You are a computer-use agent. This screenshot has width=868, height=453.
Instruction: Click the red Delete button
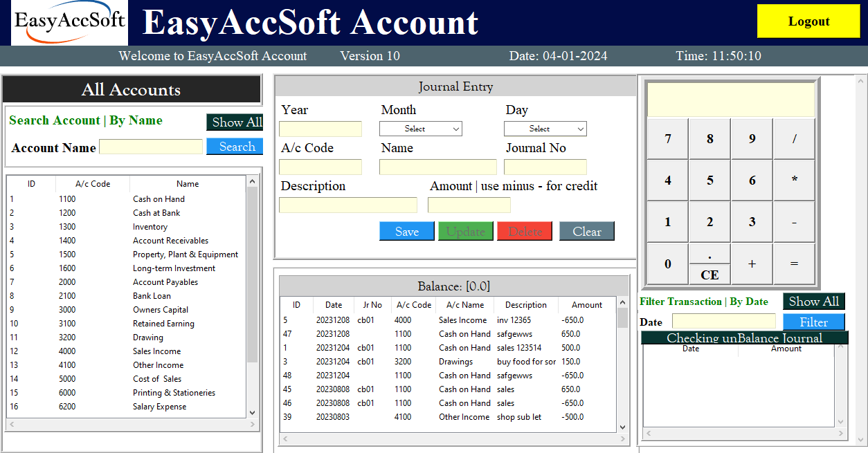tap(525, 232)
